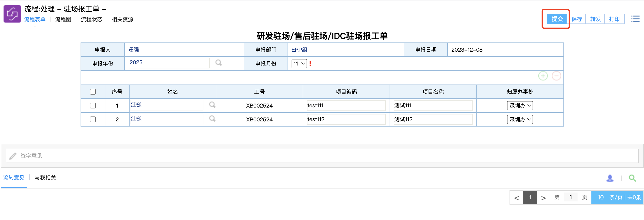Open name lookup icon in row 2
This screenshot has width=644, height=220.
click(x=212, y=118)
